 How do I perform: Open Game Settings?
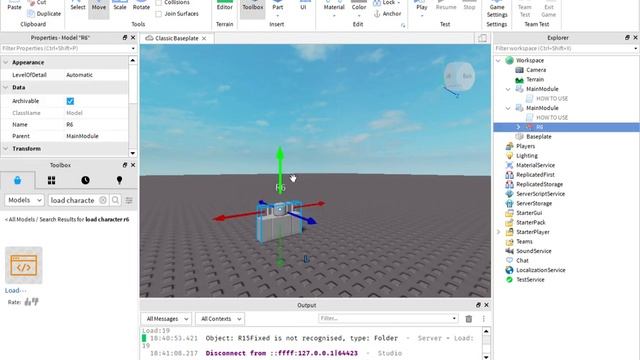coord(497,10)
